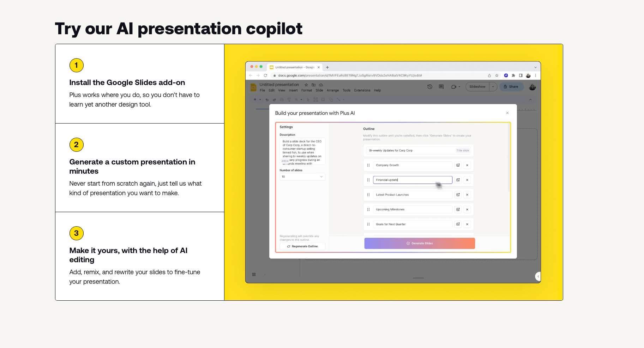This screenshot has height=348, width=644.
Task: Select the text box tool
Action: coord(316,100)
